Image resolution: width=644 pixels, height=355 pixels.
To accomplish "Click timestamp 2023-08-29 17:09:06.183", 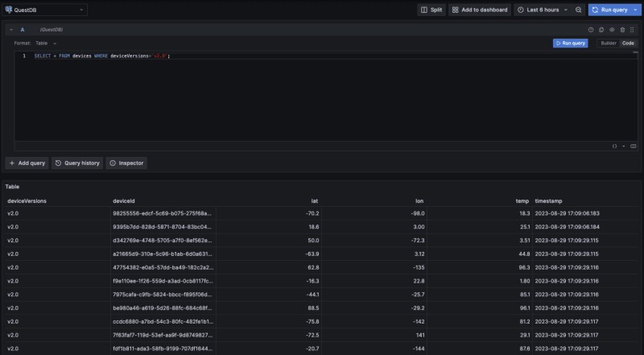I will coord(567,213).
